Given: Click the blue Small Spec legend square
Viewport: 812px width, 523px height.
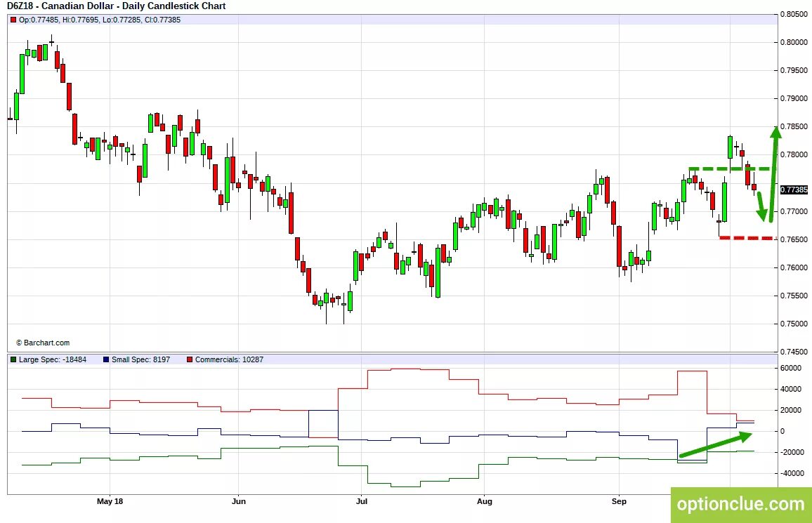Looking at the screenshot, I should tap(106, 359).
